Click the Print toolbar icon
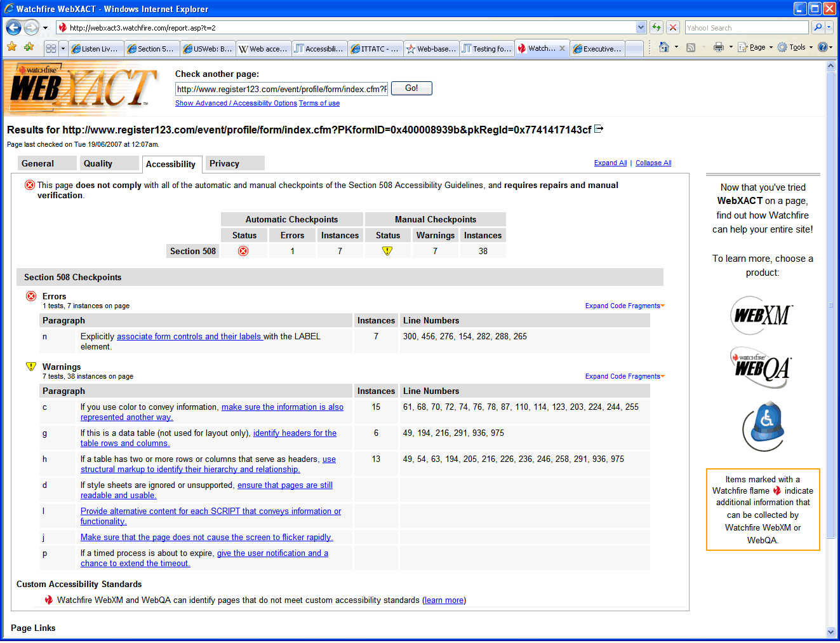 pos(719,47)
